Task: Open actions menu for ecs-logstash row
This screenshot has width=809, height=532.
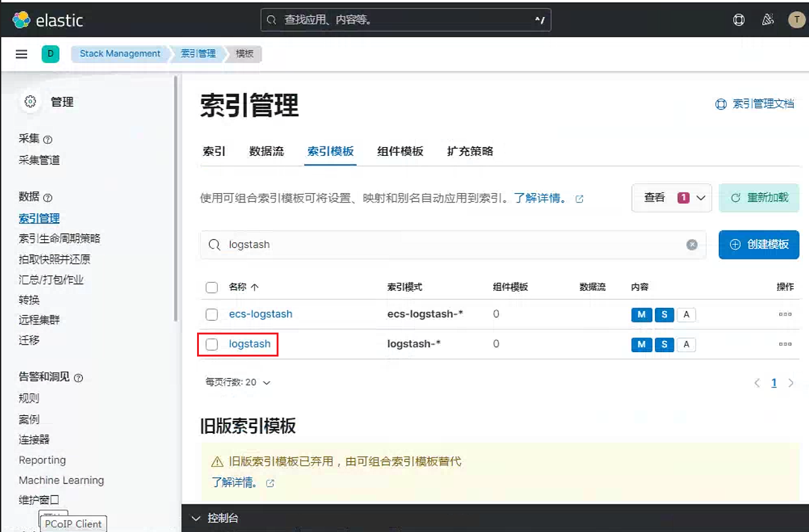Action: click(785, 314)
